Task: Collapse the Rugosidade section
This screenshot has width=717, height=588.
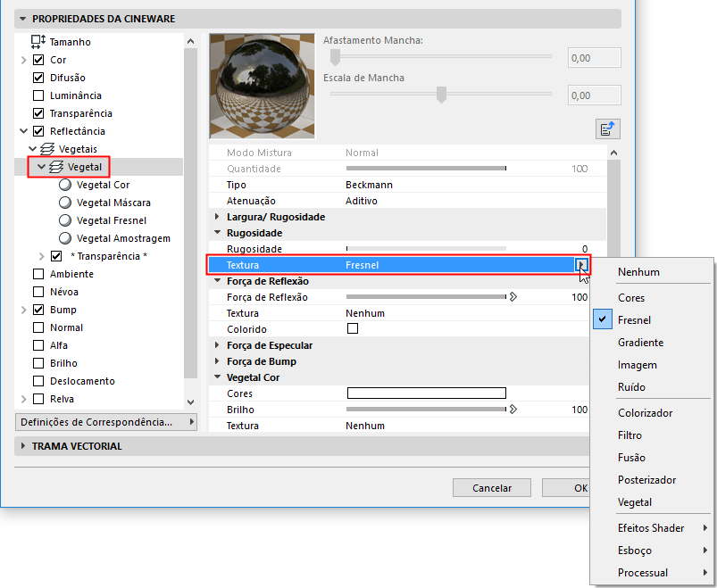Action: click(218, 233)
